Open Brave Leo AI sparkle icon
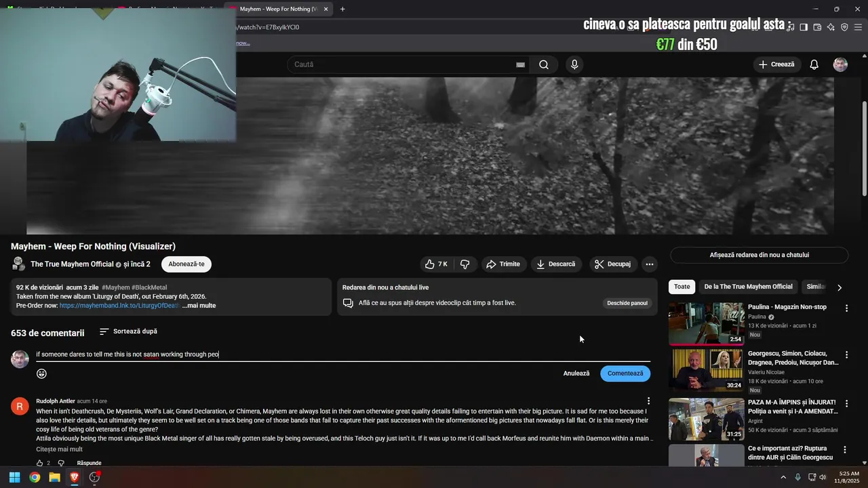 [831, 27]
